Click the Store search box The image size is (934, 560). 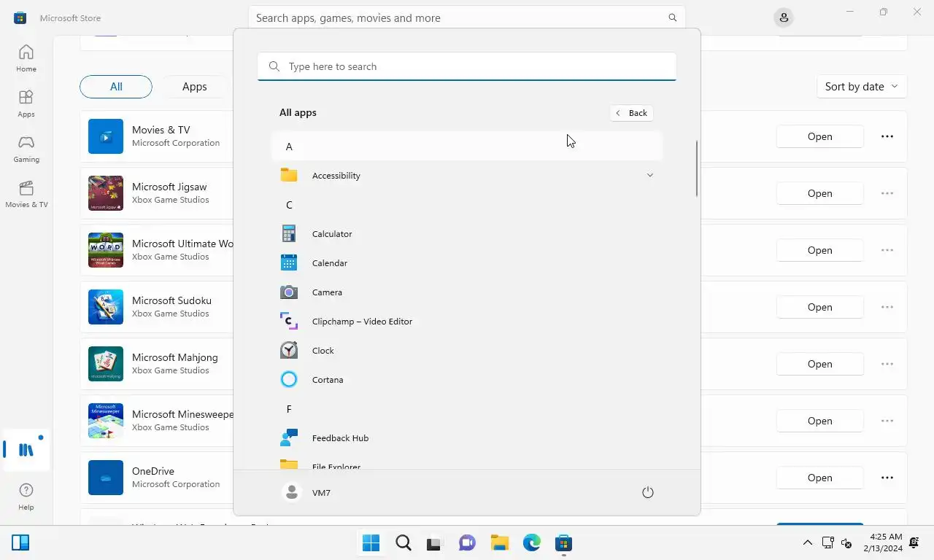pos(467,17)
